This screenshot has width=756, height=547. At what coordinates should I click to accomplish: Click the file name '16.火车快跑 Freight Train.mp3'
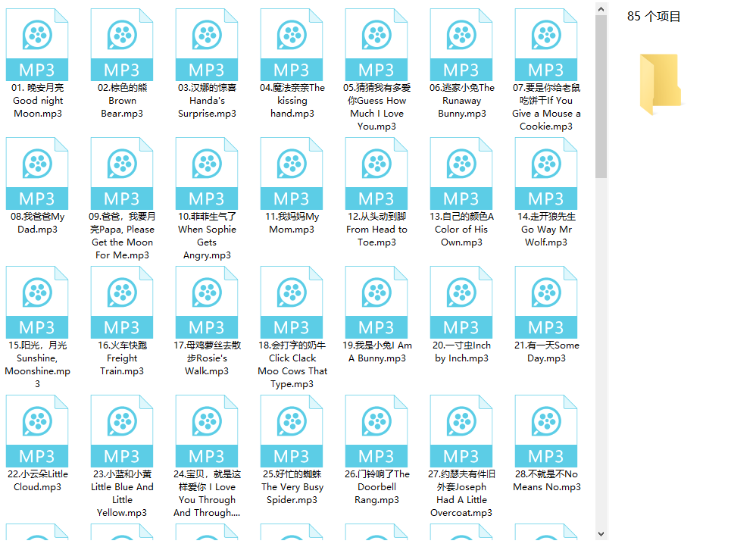122,358
